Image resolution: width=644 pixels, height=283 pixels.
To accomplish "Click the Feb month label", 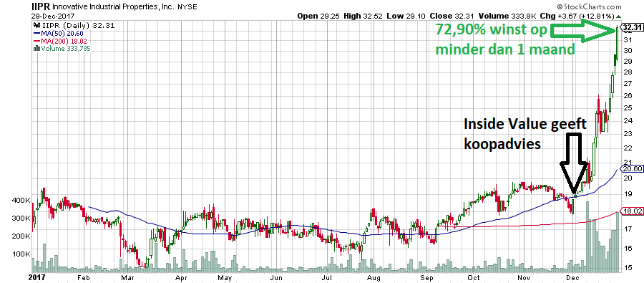I will click(x=84, y=278).
